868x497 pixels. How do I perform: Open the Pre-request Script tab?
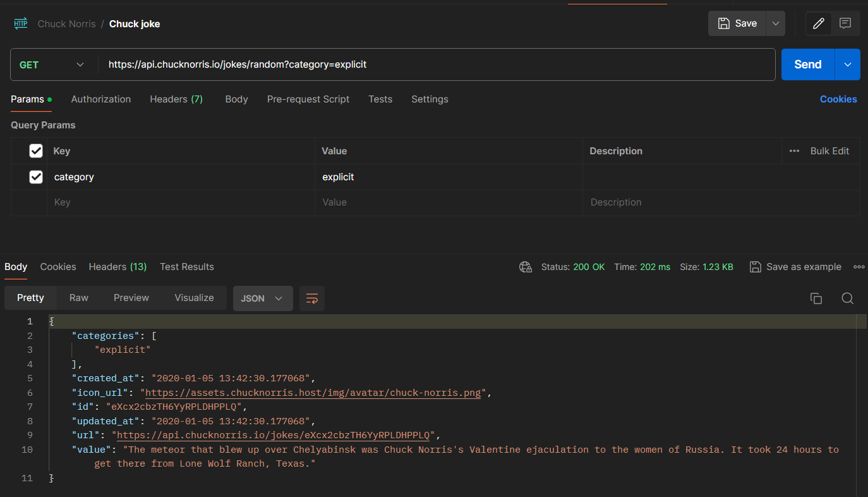[308, 99]
